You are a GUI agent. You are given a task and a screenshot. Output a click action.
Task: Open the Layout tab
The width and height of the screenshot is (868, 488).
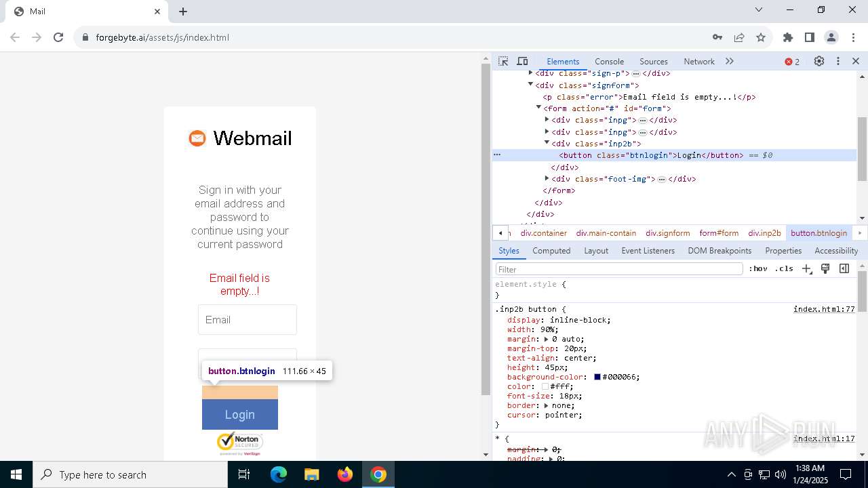click(x=596, y=251)
